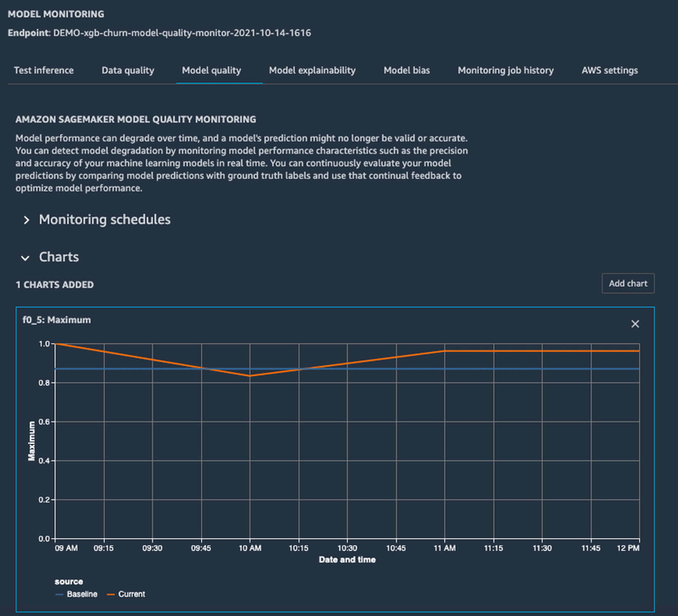Close the f0_5 Maximum chart
This screenshot has width=678, height=616.
(635, 324)
